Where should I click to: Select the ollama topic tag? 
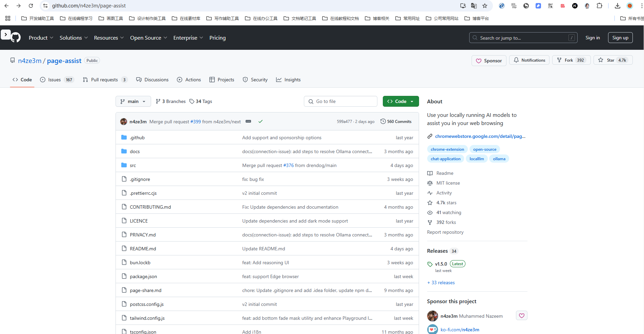pos(499,159)
